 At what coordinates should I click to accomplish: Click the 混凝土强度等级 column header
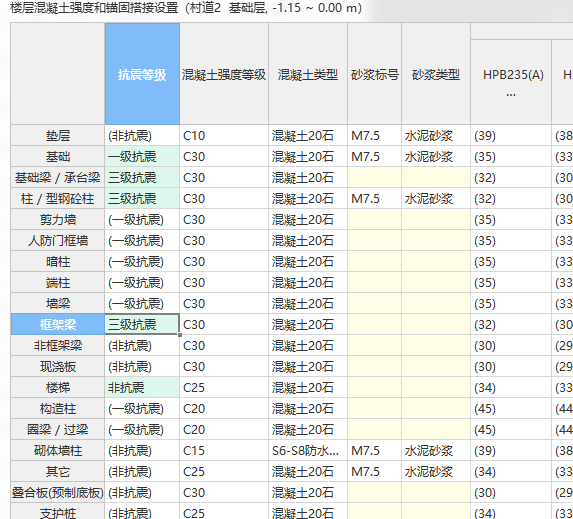click(x=224, y=74)
